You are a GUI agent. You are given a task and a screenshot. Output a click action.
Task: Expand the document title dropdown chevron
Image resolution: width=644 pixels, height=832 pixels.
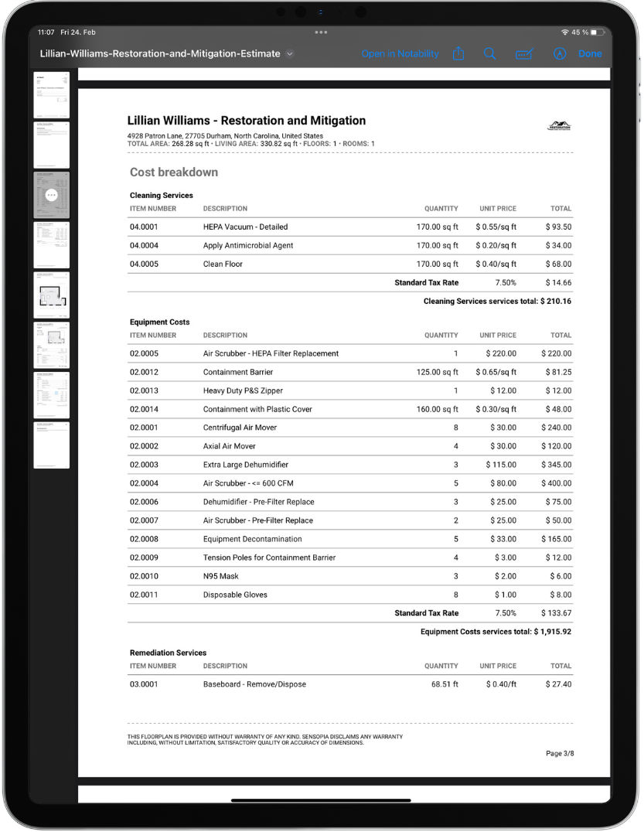290,53
